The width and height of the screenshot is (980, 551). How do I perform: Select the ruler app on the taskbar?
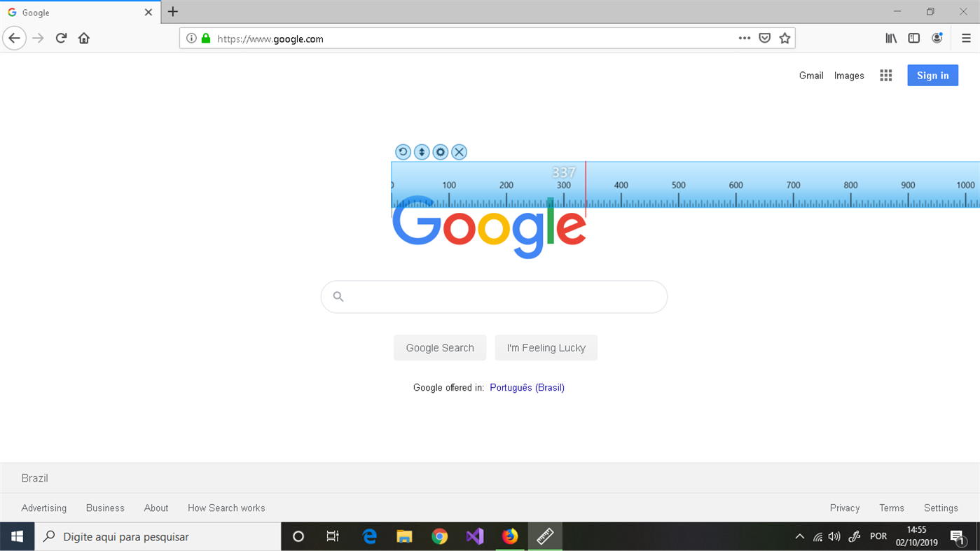[545, 536]
